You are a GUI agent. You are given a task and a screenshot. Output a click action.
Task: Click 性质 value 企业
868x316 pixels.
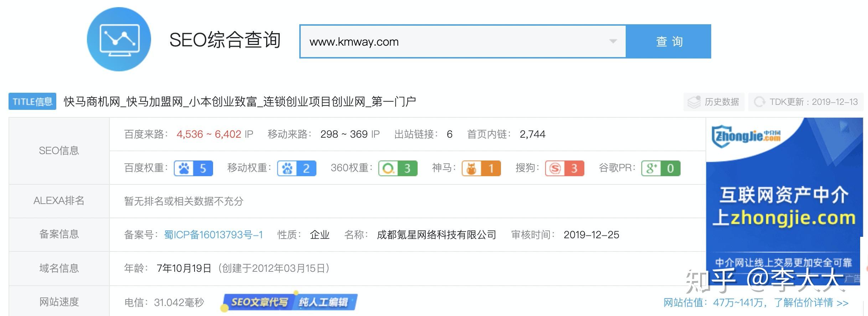pyautogui.click(x=320, y=235)
